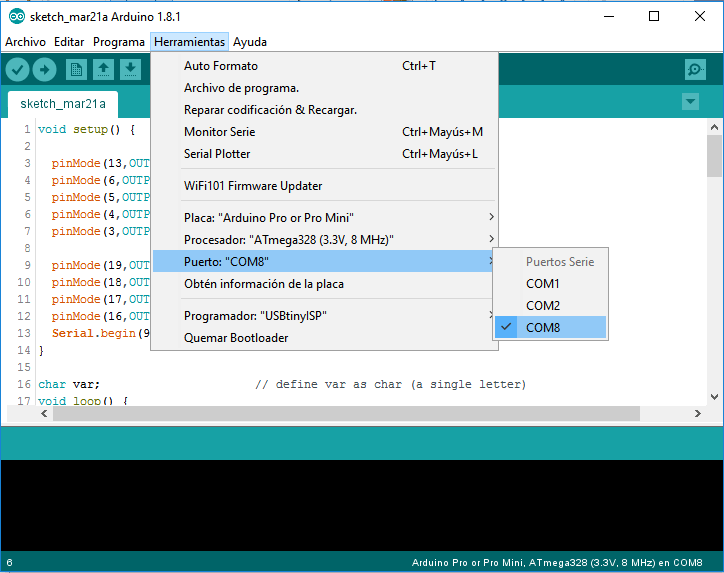Maximize the Arduino window
The image size is (724, 573).
pyautogui.click(x=654, y=17)
